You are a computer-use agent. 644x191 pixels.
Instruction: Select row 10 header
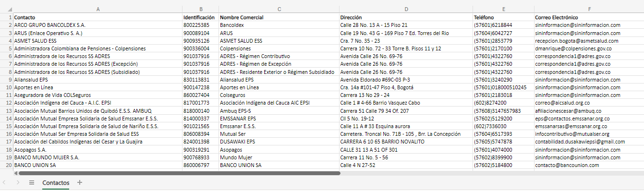pyautogui.click(x=6, y=87)
